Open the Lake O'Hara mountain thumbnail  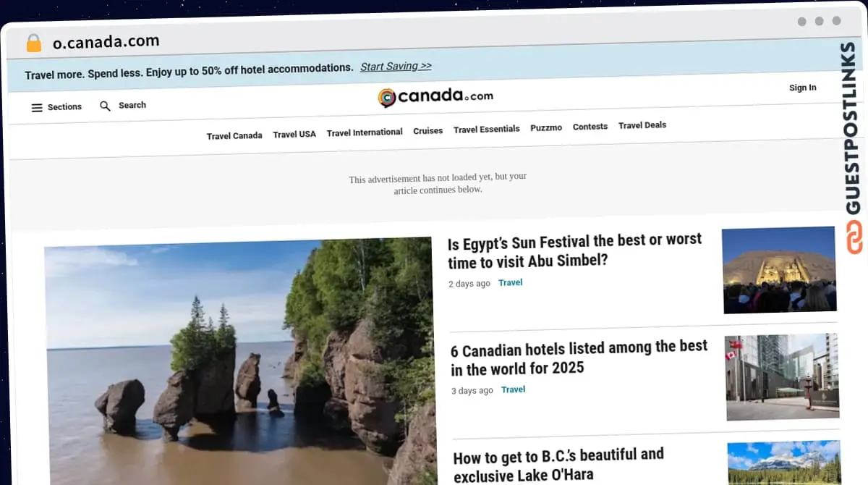(x=784, y=463)
